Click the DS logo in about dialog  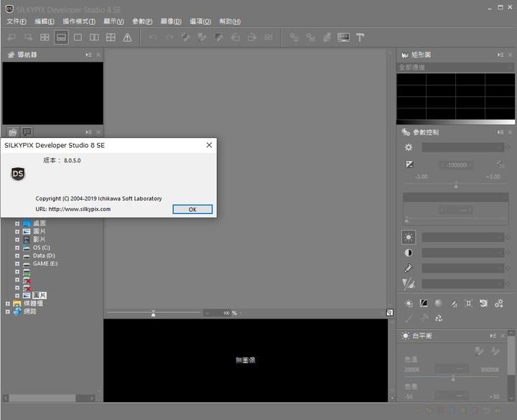pyautogui.click(x=18, y=174)
